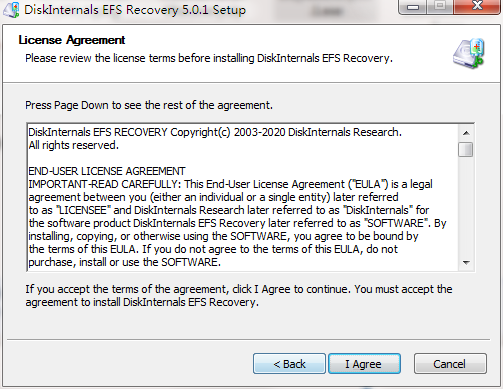Click the disk recovery logo in header
The height and width of the screenshot is (389, 503).
469,54
